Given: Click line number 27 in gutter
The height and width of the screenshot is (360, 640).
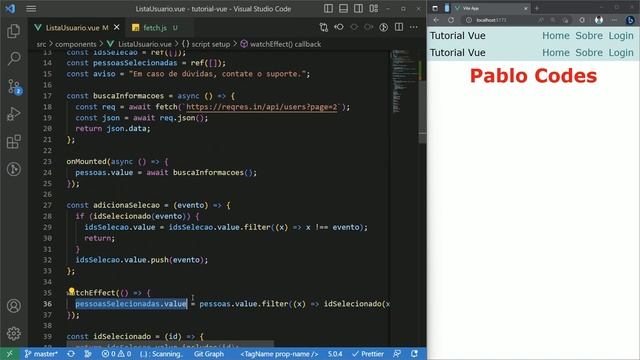Looking at the screenshot, I should pos(47,205).
